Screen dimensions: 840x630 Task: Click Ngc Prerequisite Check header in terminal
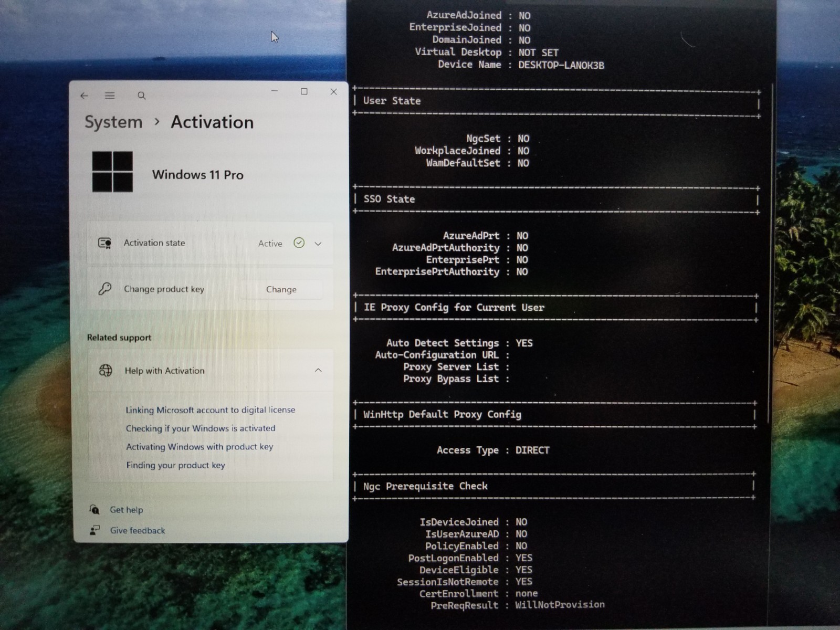point(425,486)
